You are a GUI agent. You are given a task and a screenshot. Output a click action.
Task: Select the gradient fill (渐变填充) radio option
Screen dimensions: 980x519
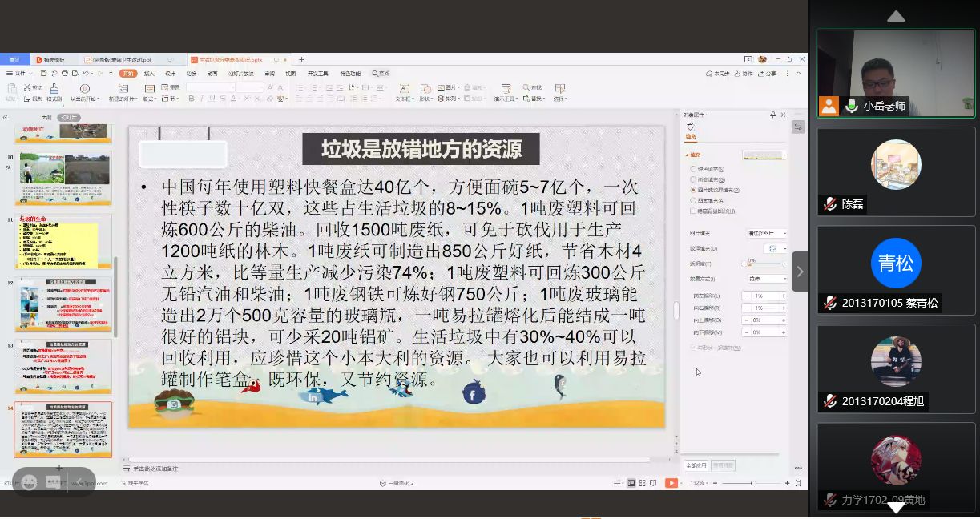(x=694, y=179)
